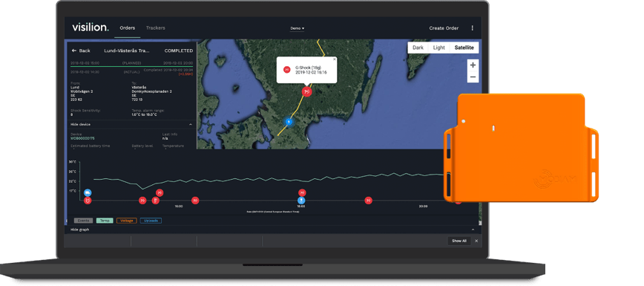Viewport: 644px width, 286px height.
Task: Zoom in the map with plus button
Action: coord(473,65)
